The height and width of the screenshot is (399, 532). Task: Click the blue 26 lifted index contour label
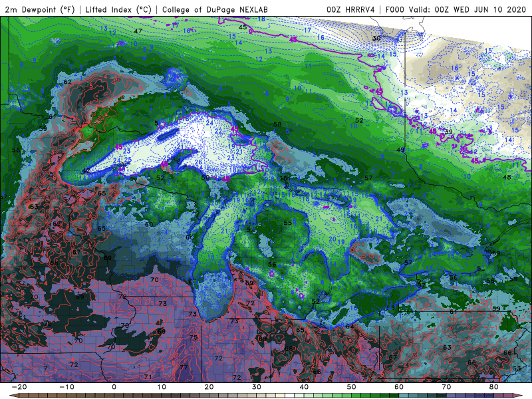pos(198,162)
